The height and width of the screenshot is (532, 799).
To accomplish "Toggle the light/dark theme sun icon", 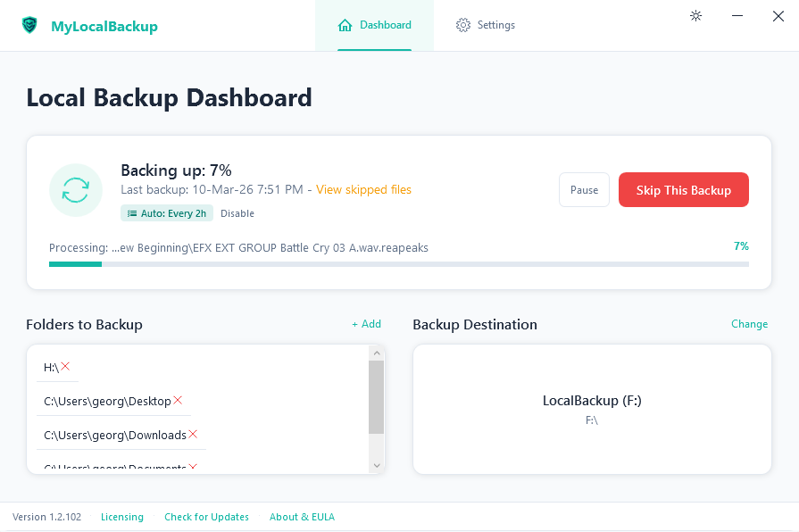I will click(x=696, y=16).
